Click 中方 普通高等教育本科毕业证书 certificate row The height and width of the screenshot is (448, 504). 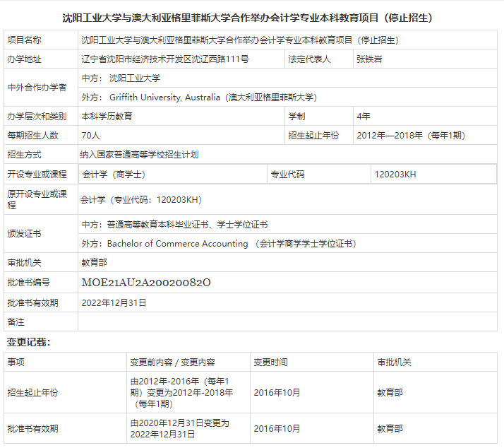click(288, 224)
